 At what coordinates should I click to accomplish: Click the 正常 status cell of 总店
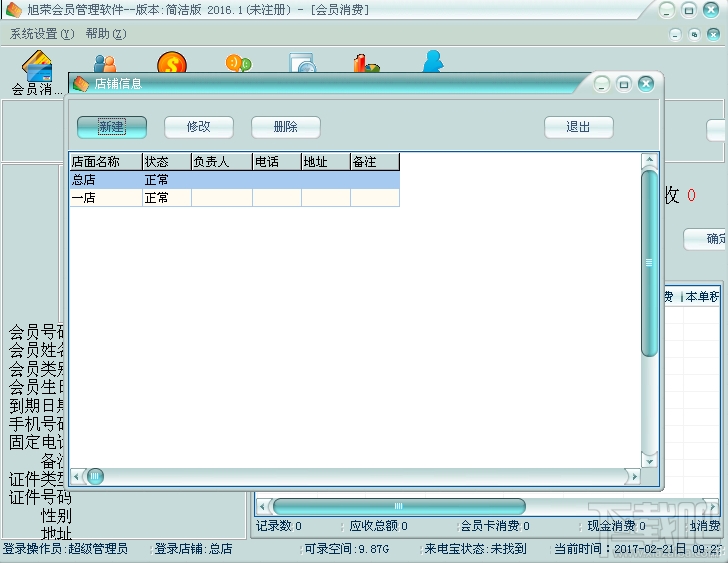coord(167,180)
